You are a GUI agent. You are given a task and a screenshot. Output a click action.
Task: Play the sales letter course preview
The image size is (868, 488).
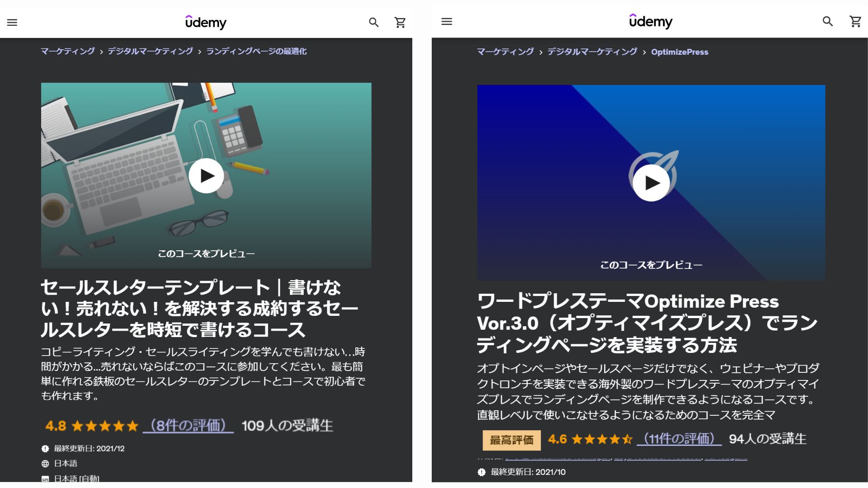point(206,176)
